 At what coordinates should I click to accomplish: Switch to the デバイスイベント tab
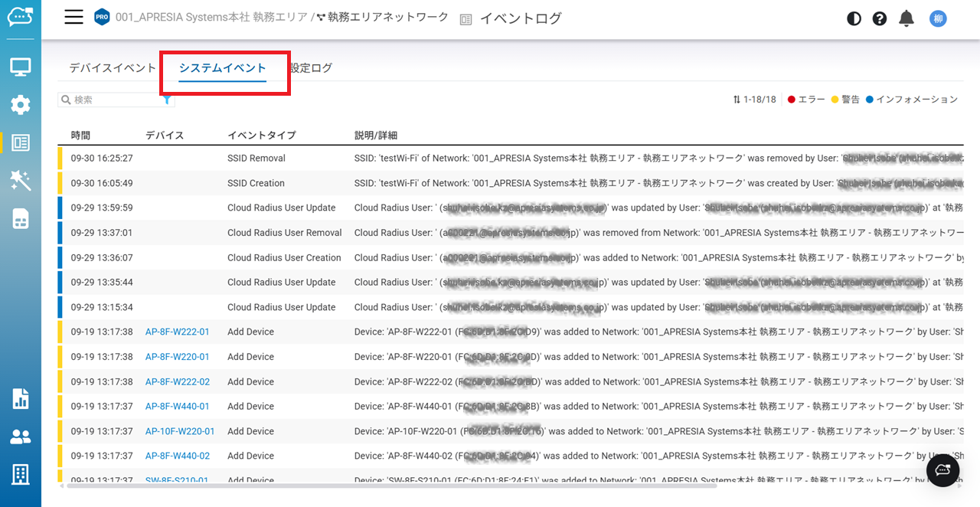[113, 68]
